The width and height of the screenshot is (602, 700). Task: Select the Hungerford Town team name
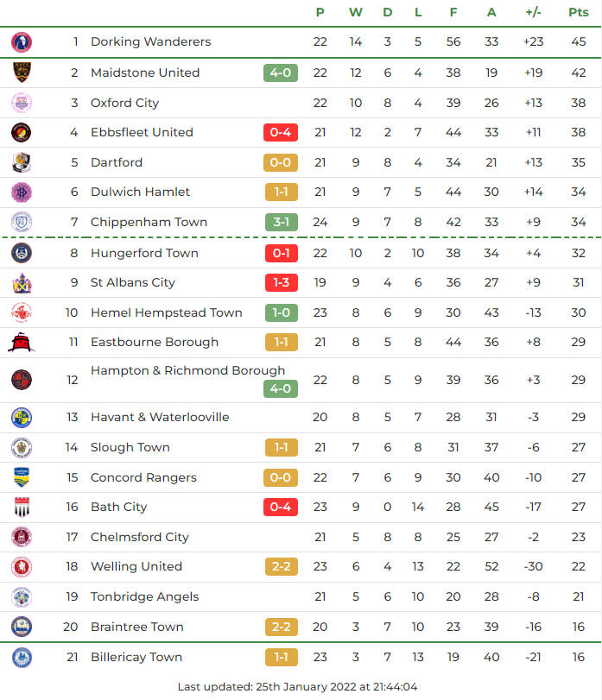tap(144, 253)
